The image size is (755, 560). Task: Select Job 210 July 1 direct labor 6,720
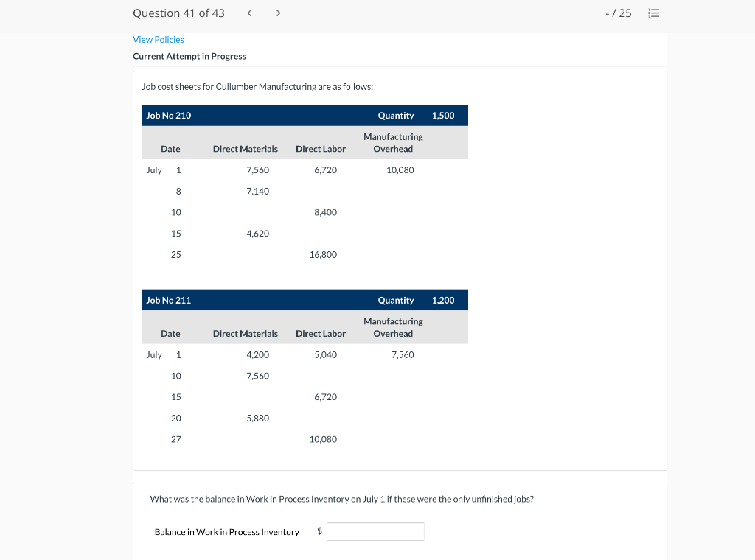[x=325, y=169]
